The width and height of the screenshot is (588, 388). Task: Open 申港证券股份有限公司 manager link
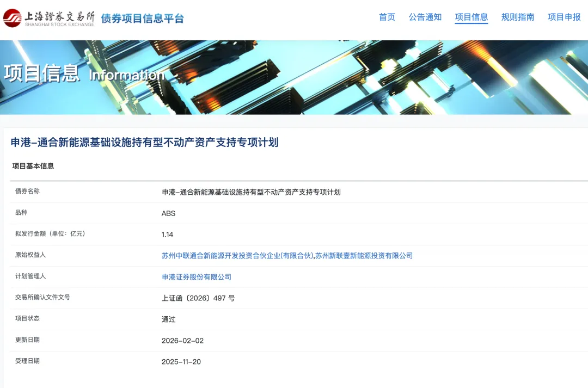click(x=197, y=277)
